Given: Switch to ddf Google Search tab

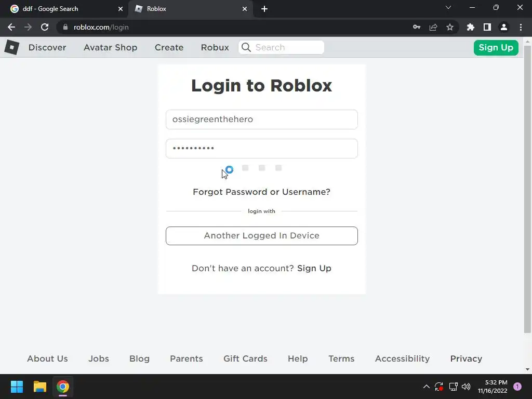Looking at the screenshot, I should tap(64, 9).
